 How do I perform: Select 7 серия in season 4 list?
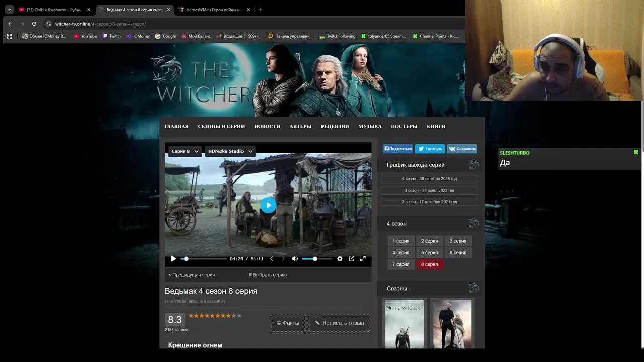(401, 264)
